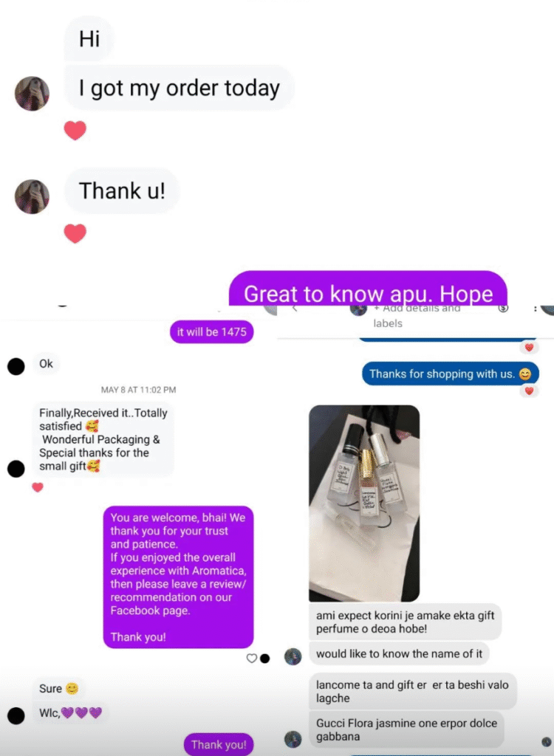Open the three-dot more options menu
554x756 pixels.
pyautogui.click(x=536, y=309)
